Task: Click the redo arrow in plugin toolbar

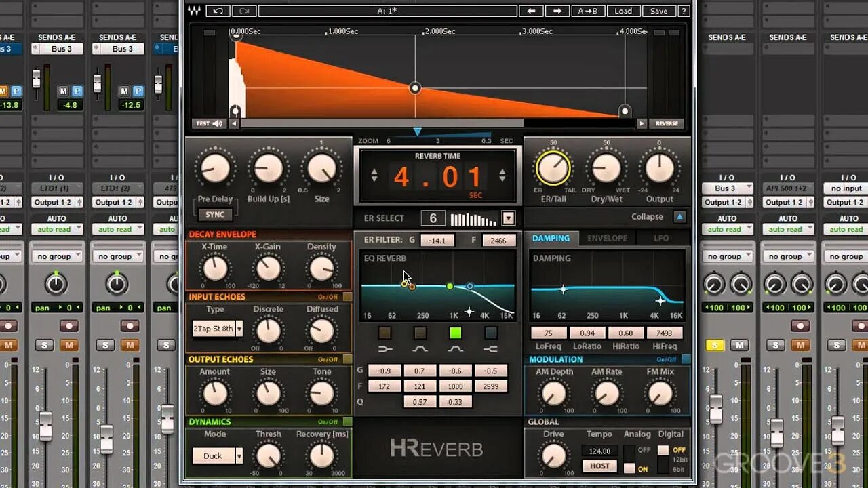Action: [x=243, y=11]
